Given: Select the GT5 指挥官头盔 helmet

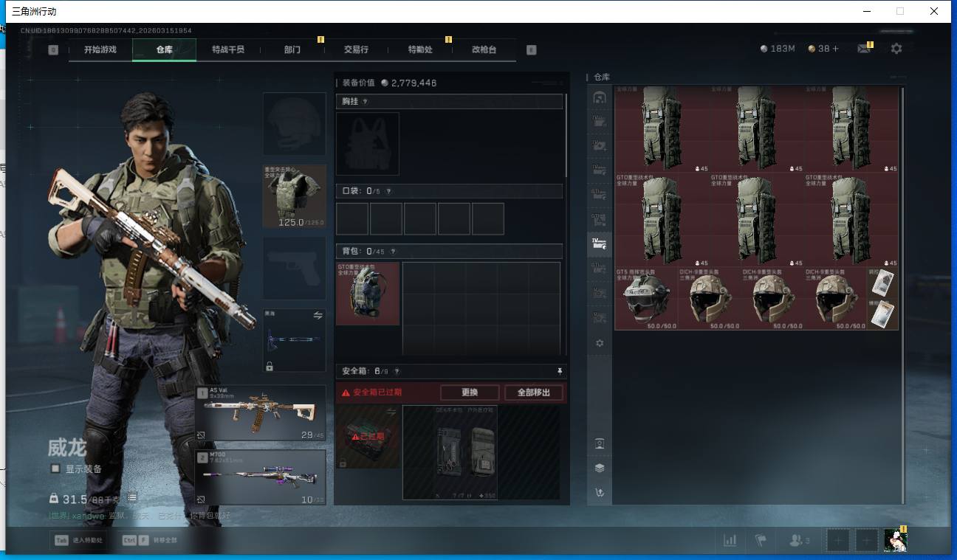Looking at the screenshot, I should point(646,299).
